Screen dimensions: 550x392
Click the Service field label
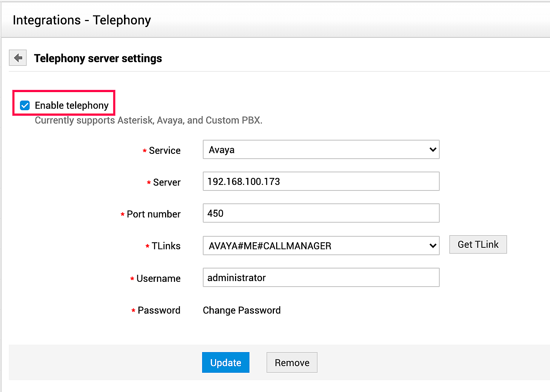coord(165,151)
